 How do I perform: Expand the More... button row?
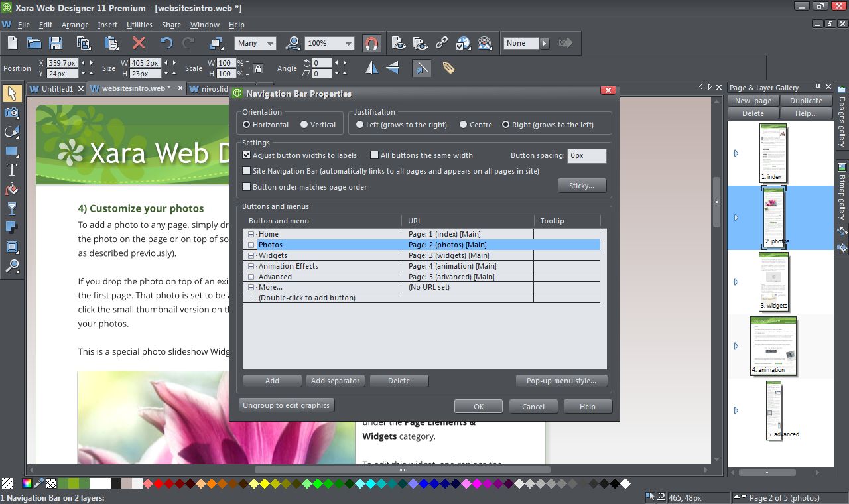pyautogui.click(x=251, y=287)
